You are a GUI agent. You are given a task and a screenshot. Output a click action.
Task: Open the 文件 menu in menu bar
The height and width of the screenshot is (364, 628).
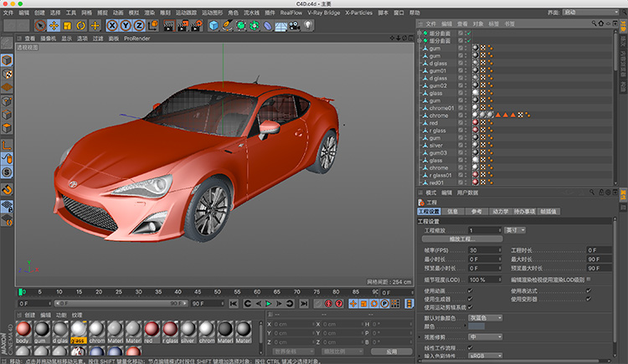[x=8, y=13]
